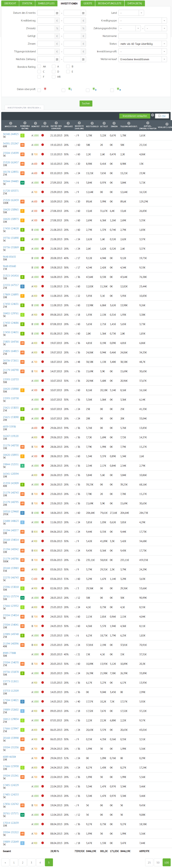
Task: Collapse Investitionsfilter verstecken panel
Action: coord(24,108)
